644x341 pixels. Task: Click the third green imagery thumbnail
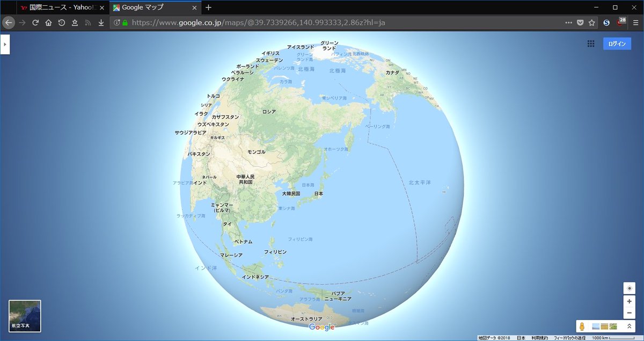click(x=613, y=326)
